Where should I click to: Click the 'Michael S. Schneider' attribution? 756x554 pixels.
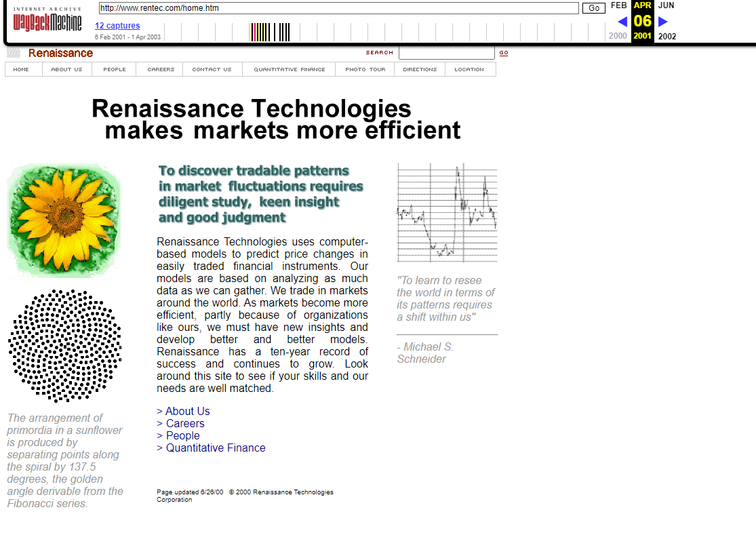424,353
